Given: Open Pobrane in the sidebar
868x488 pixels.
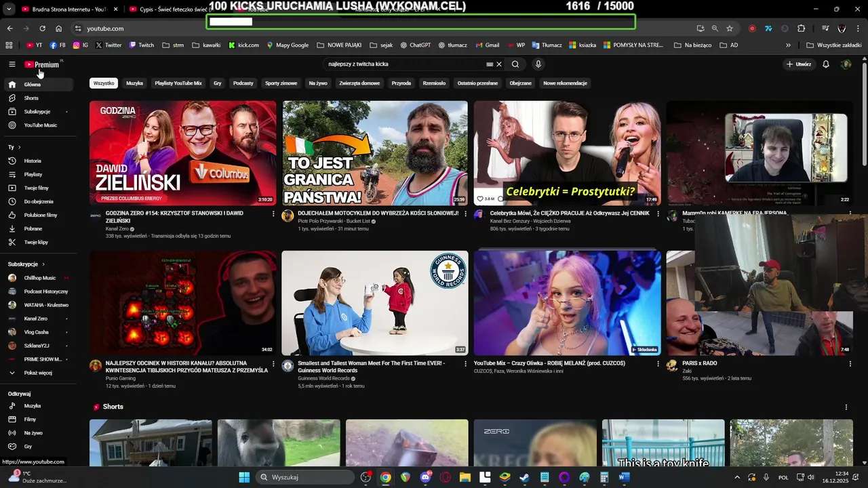Looking at the screenshot, I should click(x=38, y=229).
